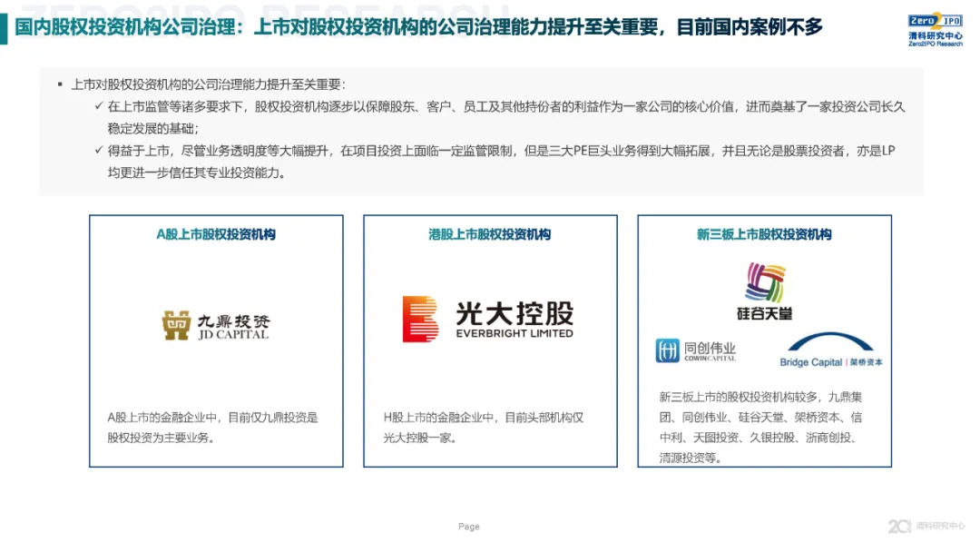Click the first checkmark bullet about 上市监管

pos(100,107)
